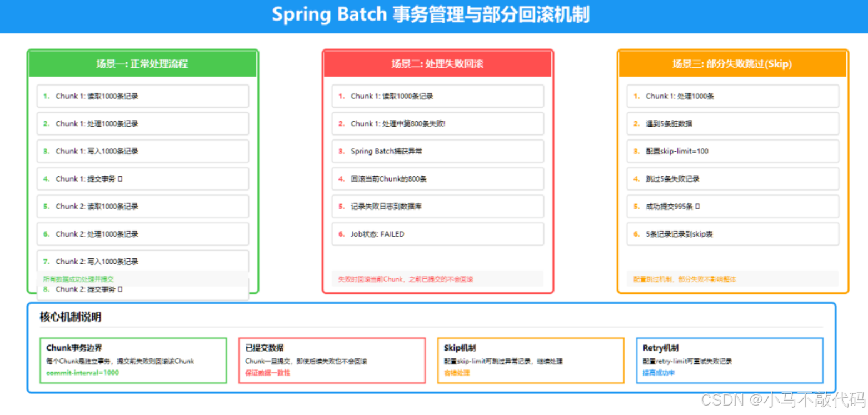The height and width of the screenshot is (415, 868).
Task: Click 'Chunk一旦提交, 即使后续失败也不会回滚' line
Action: tap(306, 361)
